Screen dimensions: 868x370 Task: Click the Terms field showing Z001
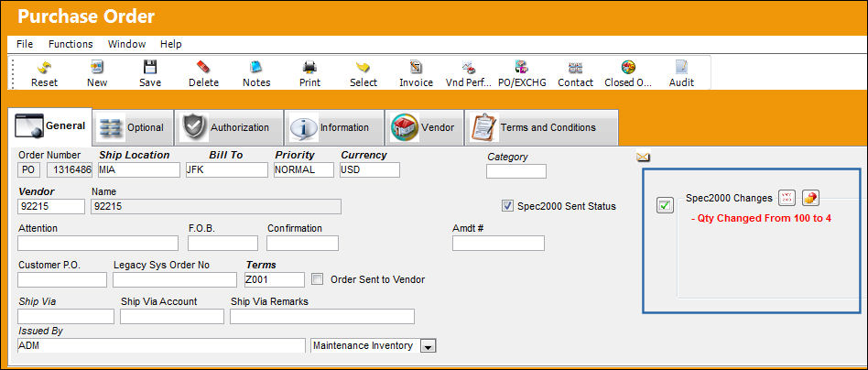click(275, 279)
